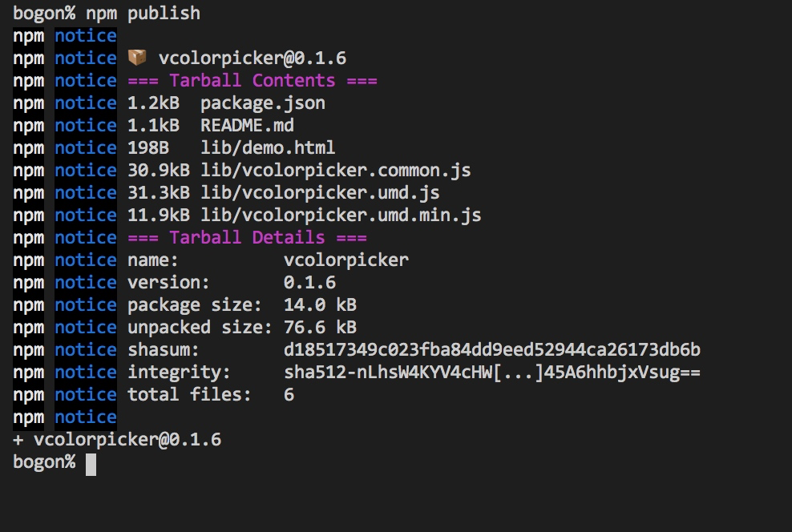Image resolution: width=792 pixels, height=532 pixels.
Task: Click the terminal cursor block at prompt
Action: point(91,465)
